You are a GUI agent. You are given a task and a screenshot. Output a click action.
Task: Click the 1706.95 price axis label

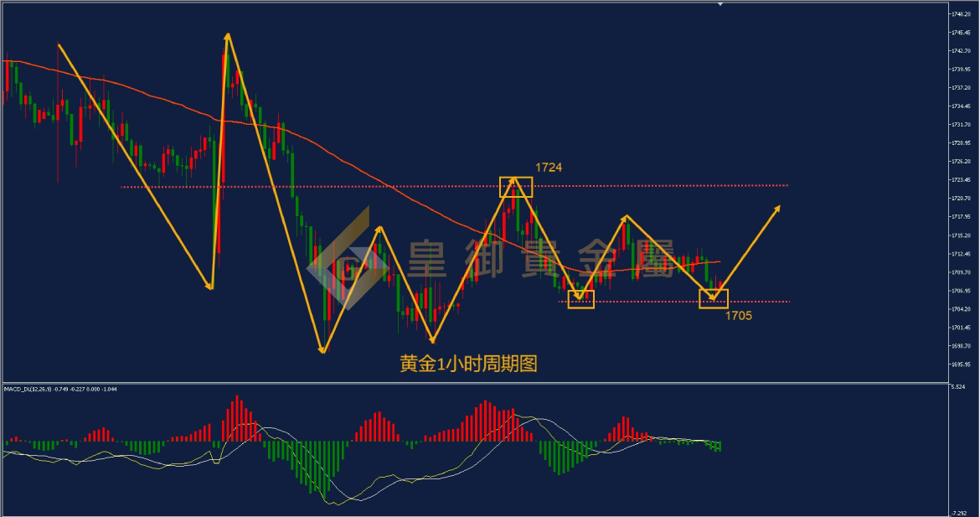tap(960, 291)
